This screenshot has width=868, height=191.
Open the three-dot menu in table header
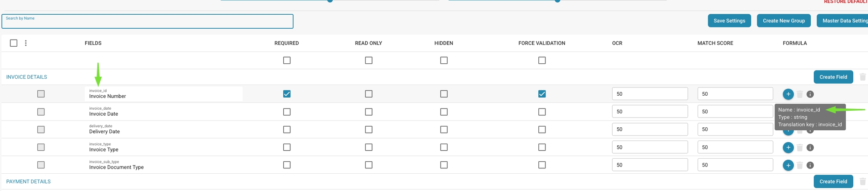26,43
